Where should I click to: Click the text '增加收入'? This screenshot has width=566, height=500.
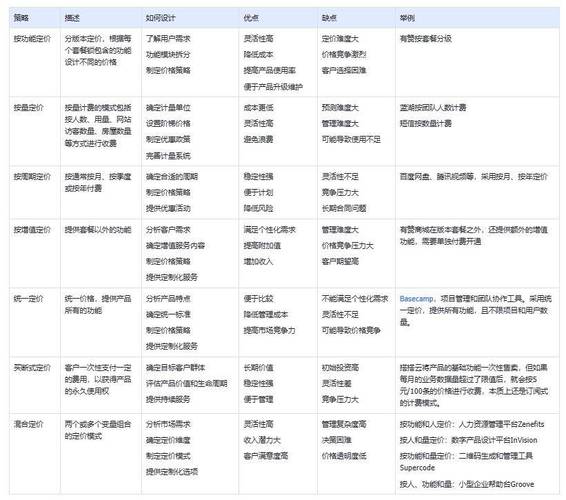[x=258, y=261]
